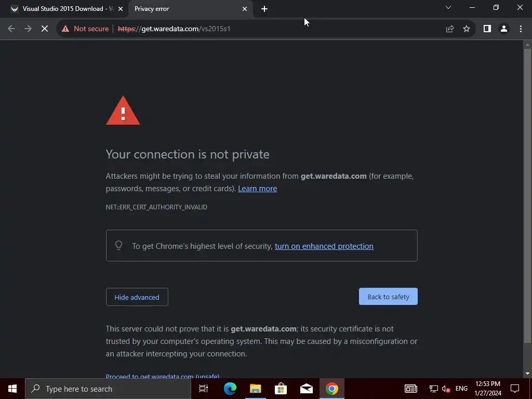Screen dimensions: 532x399
Task: Stop loading the page with the X button
Action: coord(45,29)
